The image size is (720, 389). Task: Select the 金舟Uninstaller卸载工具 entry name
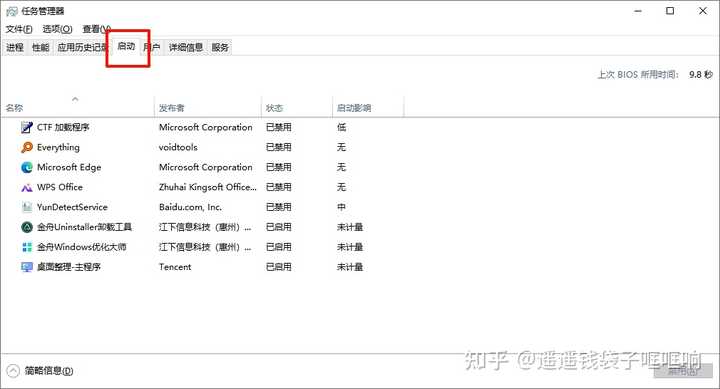pyautogui.click(x=84, y=227)
